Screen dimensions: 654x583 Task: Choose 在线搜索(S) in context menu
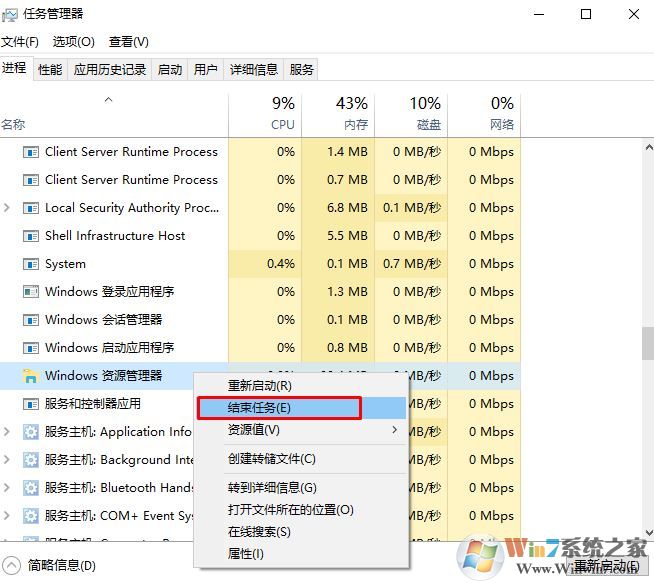click(300, 532)
